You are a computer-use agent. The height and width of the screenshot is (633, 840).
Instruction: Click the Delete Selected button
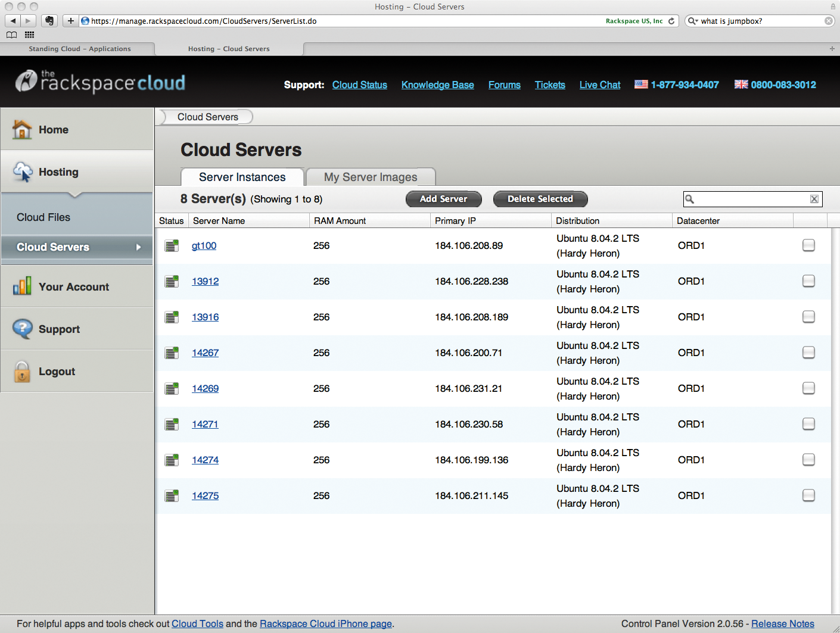click(540, 199)
